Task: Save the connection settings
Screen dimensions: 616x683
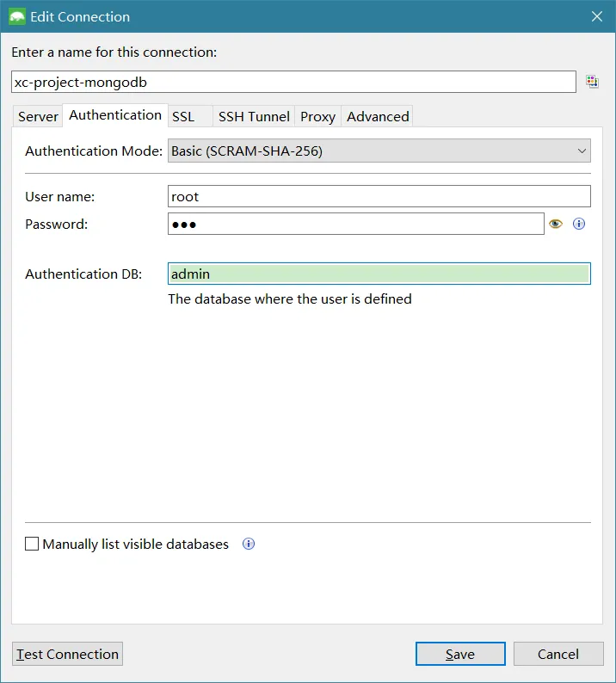Action: tap(459, 654)
